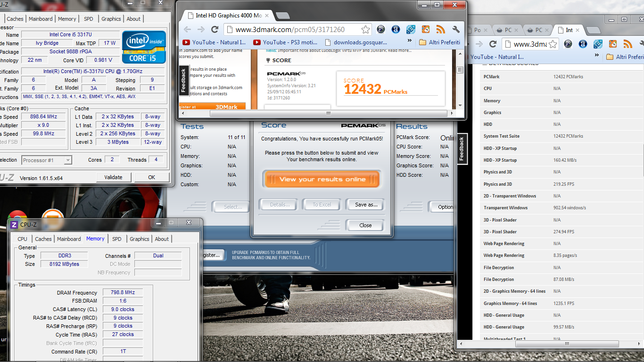Click 'Register...' button in PCMark05 window

click(x=214, y=255)
